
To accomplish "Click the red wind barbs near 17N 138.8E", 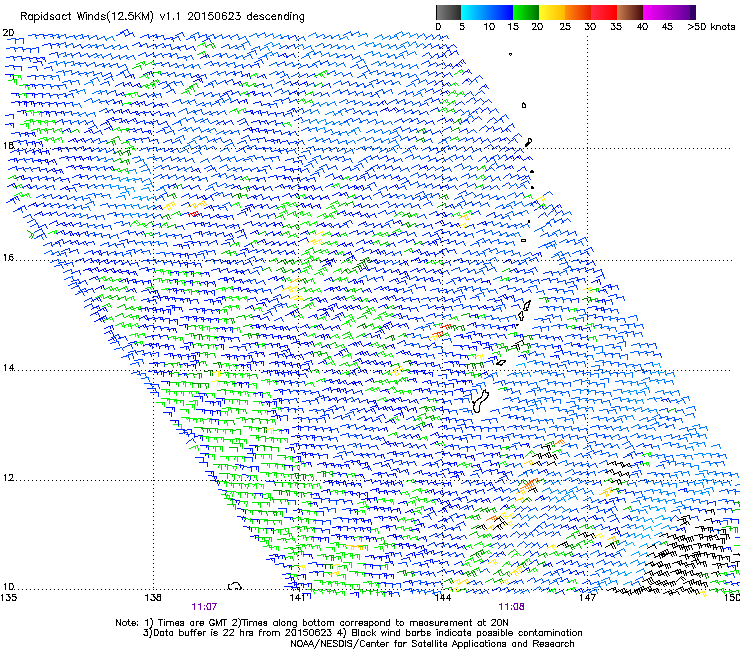I will click(194, 214).
